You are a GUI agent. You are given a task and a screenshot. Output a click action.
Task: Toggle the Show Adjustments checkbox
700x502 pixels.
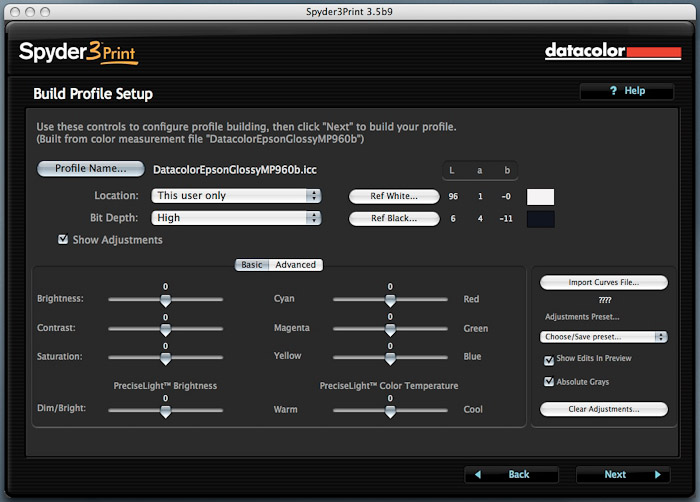coord(64,240)
